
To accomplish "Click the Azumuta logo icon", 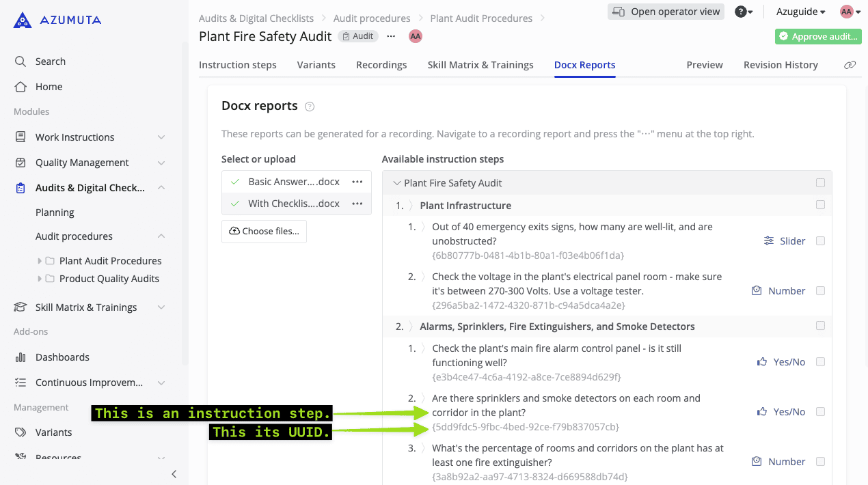I will pyautogui.click(x=23, y=20).
